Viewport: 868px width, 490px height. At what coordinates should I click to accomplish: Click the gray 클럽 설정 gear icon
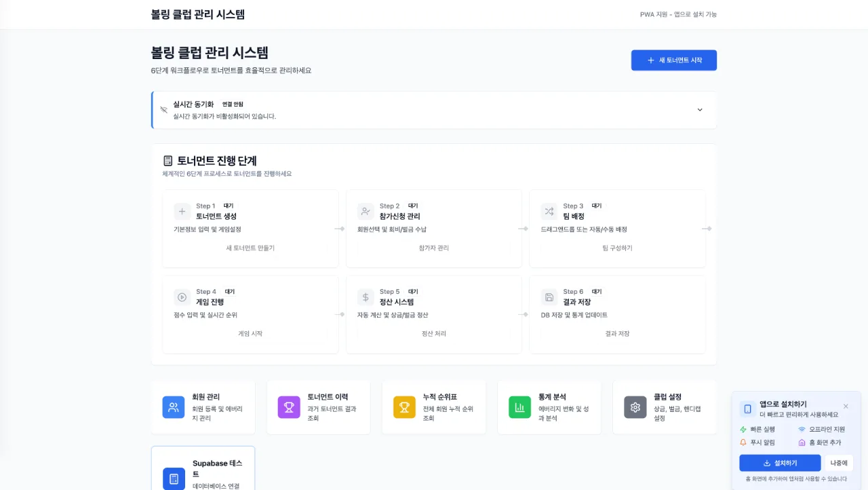(x=635, y=407)
